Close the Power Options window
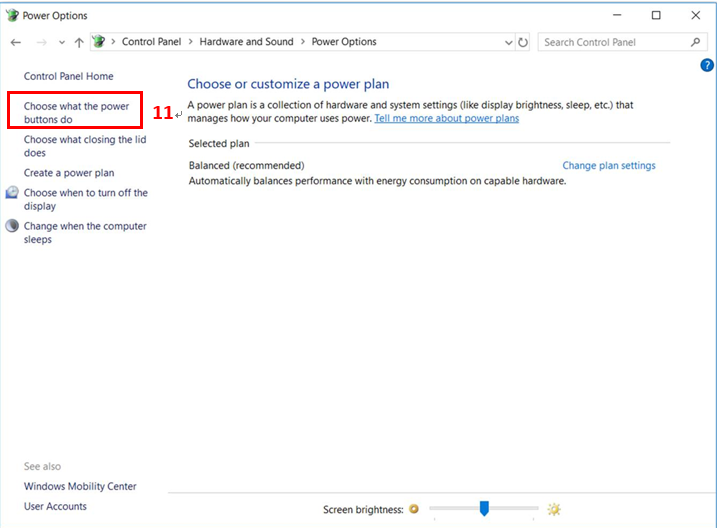Viewport: 717px width, 528px height. tap(696, 15)
